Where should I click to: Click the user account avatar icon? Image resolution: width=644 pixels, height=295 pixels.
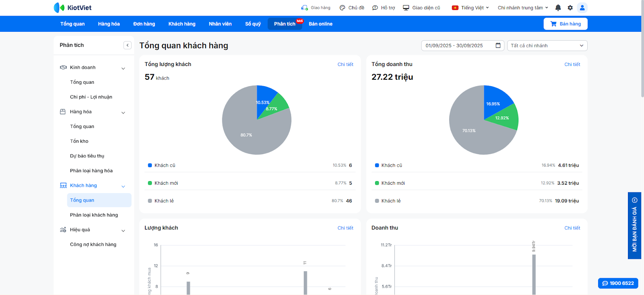(582, 8)
